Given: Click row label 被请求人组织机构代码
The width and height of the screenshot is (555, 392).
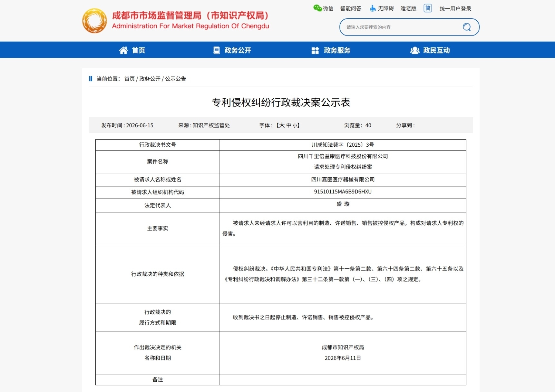Looking at the screenshot, I should tap(158, 192).
